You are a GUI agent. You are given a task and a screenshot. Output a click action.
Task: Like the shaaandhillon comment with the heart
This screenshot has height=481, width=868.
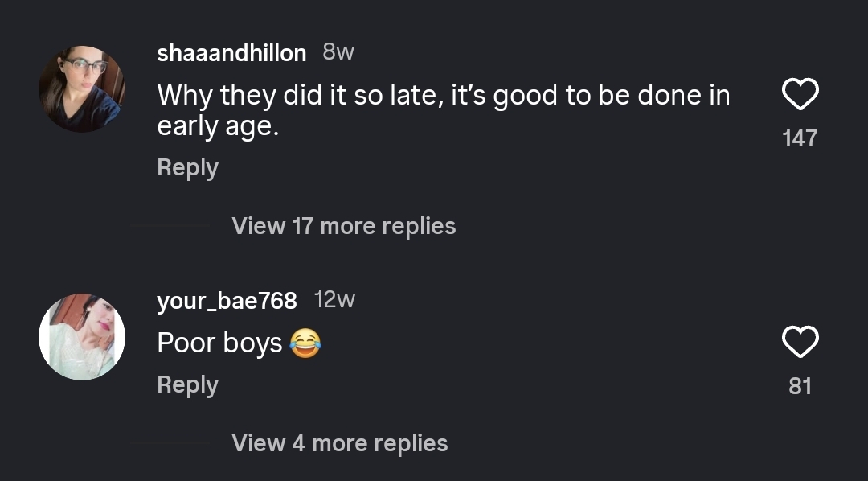click(800, 96)
